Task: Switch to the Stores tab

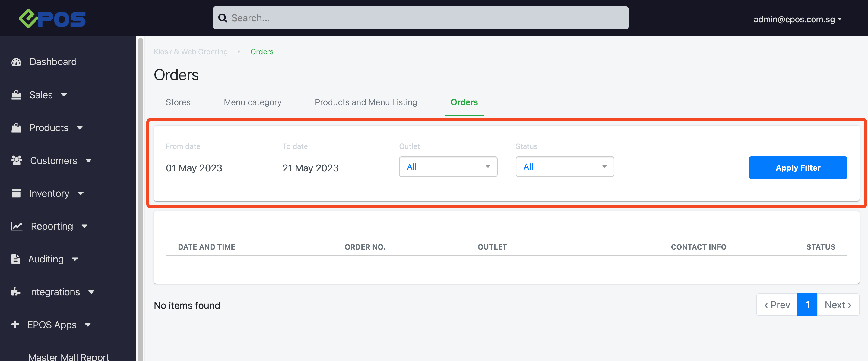Action: 178,102
